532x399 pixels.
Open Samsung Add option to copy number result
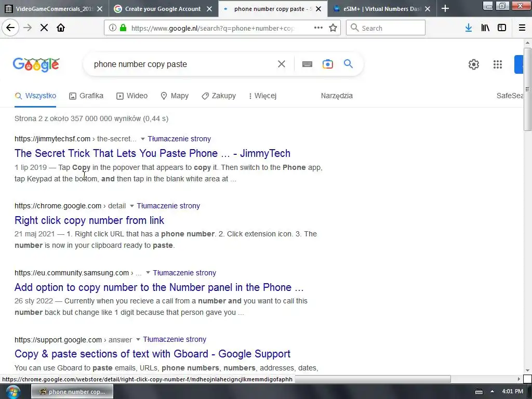(159, 287)
